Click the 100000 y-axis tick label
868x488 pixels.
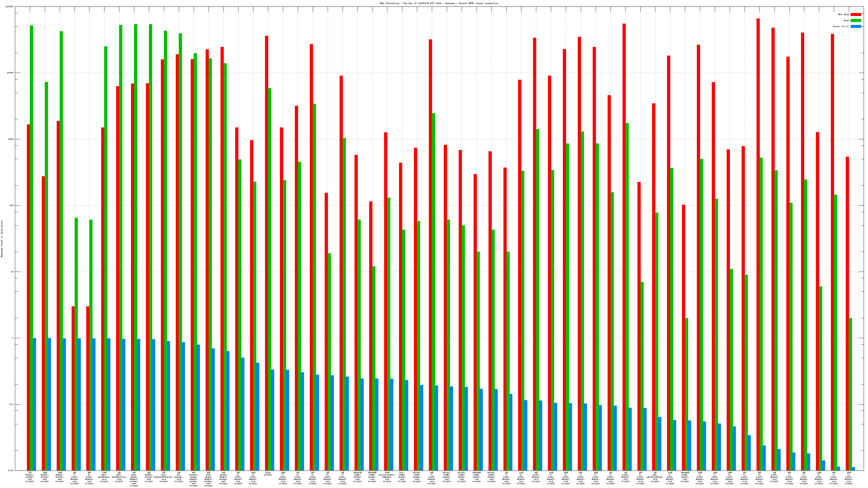(x=10, y=7)
